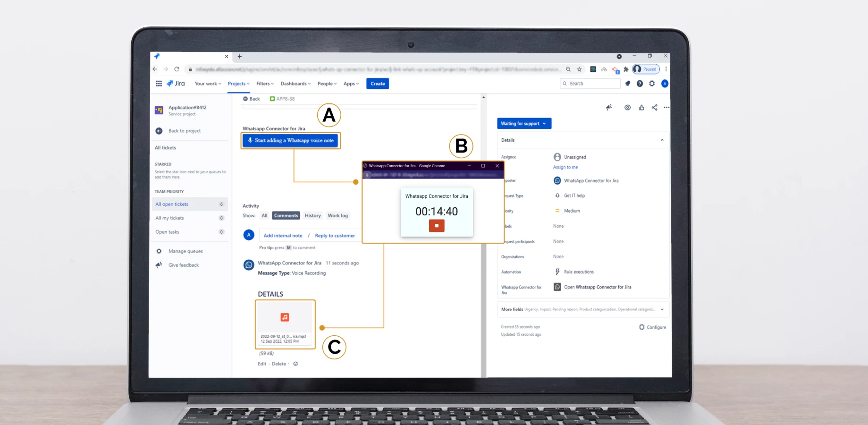
Task: Open the Apps dropdown menu
Action: 351,84
